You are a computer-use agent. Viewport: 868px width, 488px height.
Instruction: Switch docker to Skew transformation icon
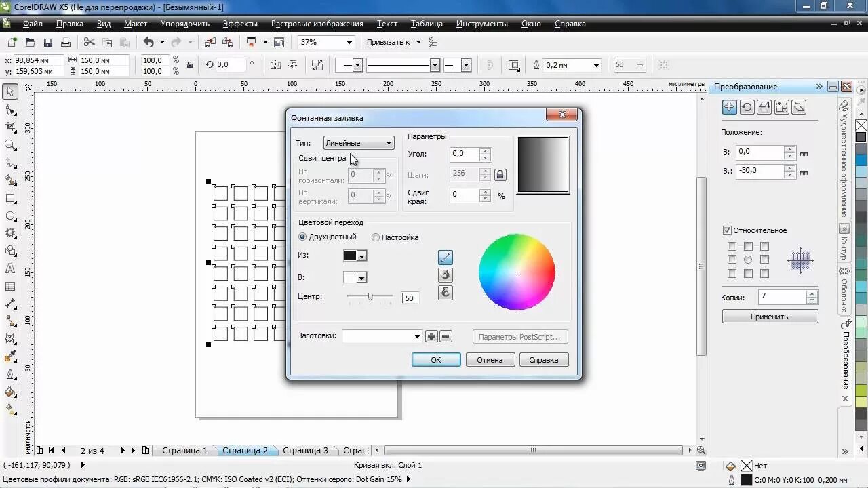[800, 107]
